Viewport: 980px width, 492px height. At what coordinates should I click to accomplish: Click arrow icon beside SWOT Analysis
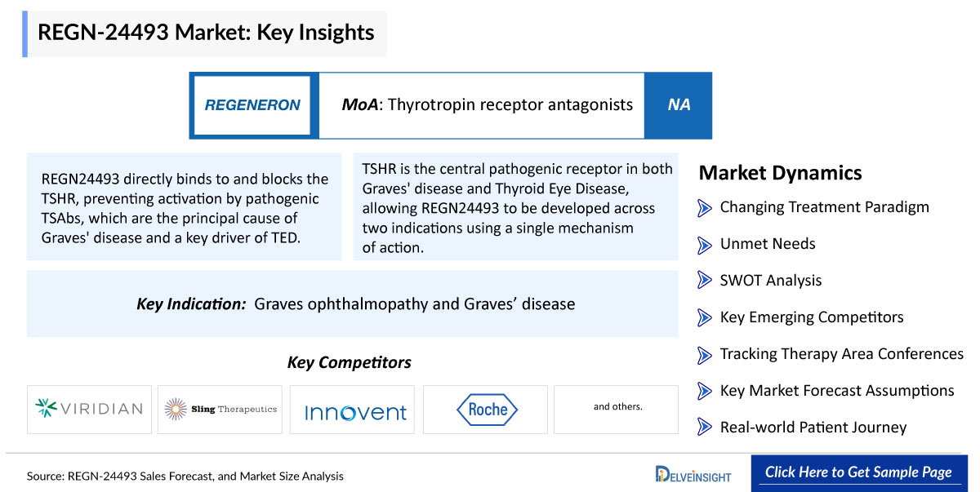pyautogui.click(x=705, y=281)
